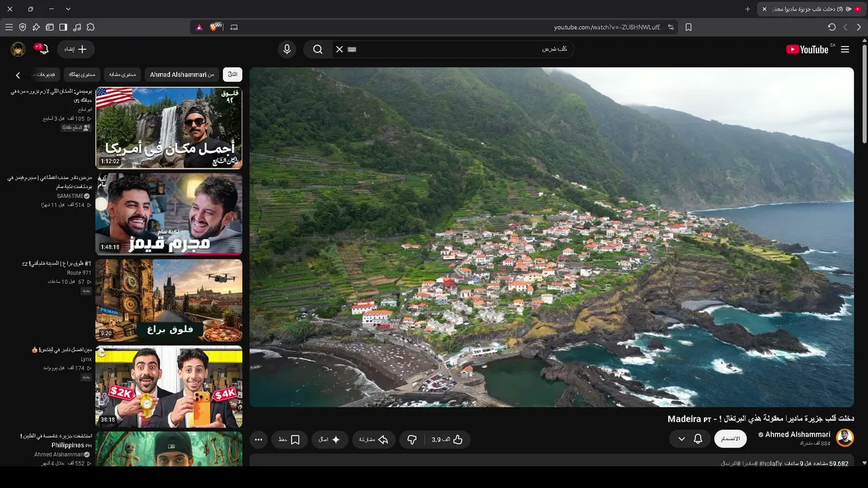
Task: Share the video via مشاركة button
Action: tap(373, 440)
